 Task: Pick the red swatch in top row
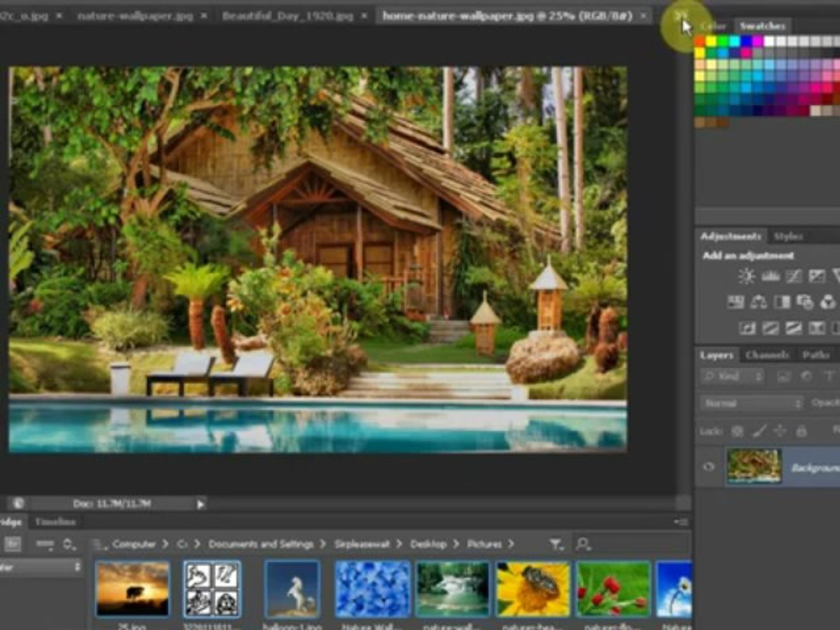coord(700,41)
